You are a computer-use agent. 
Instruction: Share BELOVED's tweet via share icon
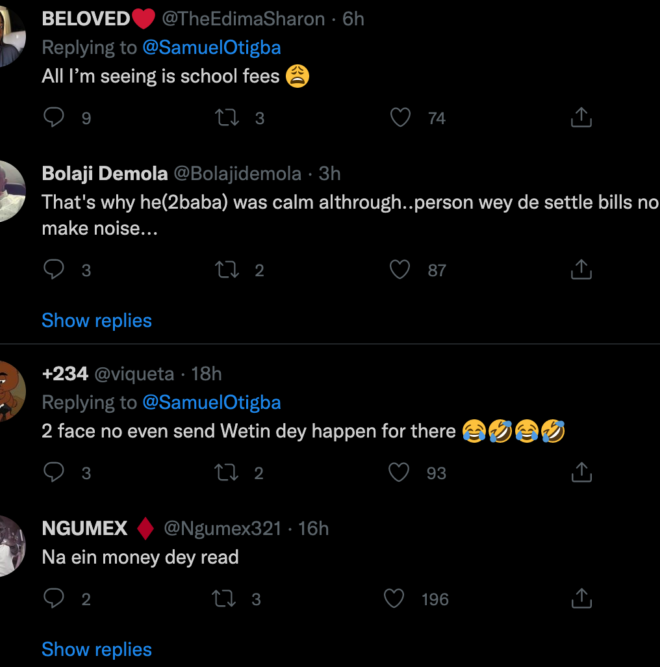tap(581, 118)
